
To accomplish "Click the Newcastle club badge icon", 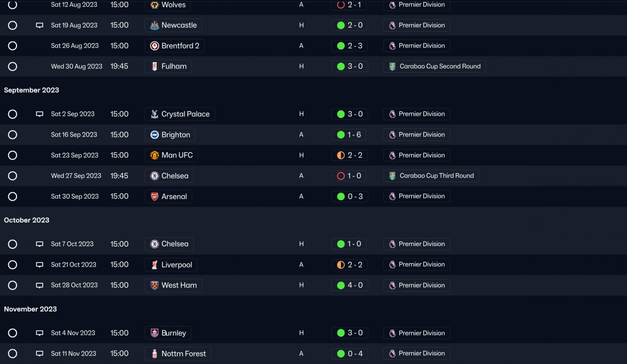I will click(x=154, y=25).
